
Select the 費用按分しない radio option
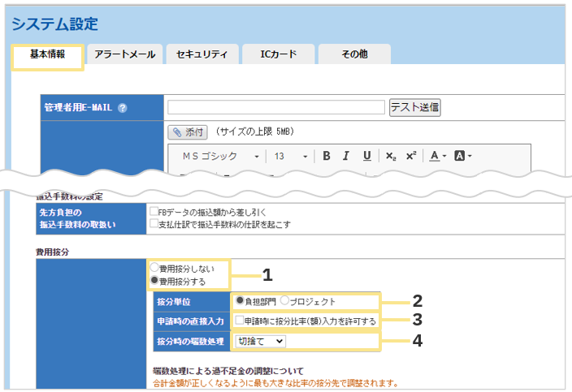point(153,267)
